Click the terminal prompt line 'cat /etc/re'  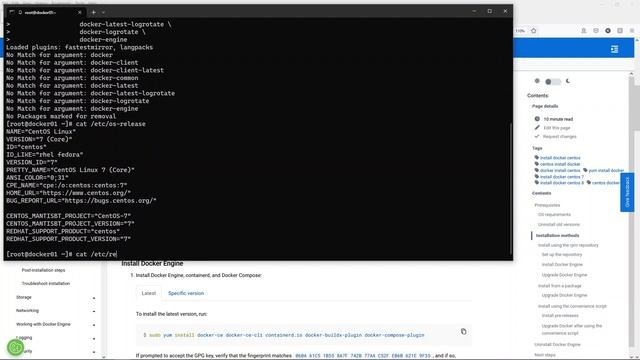coord(61,254)
